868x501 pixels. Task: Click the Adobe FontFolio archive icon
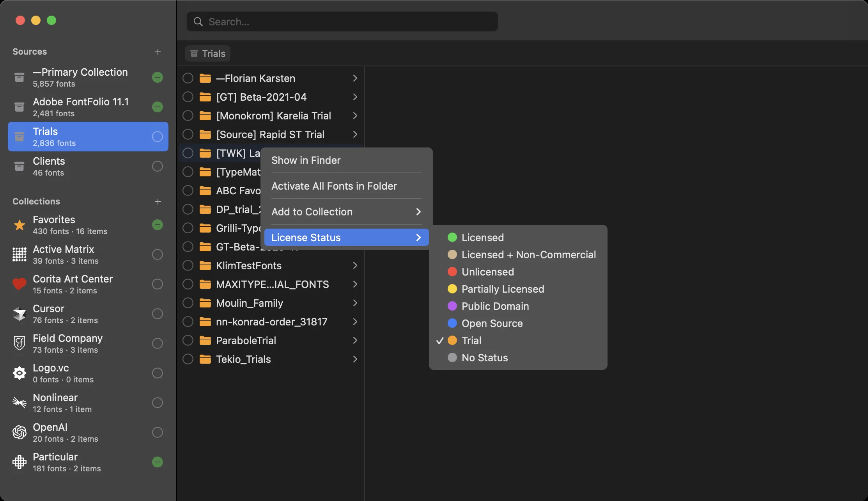(x=19, y=107)
